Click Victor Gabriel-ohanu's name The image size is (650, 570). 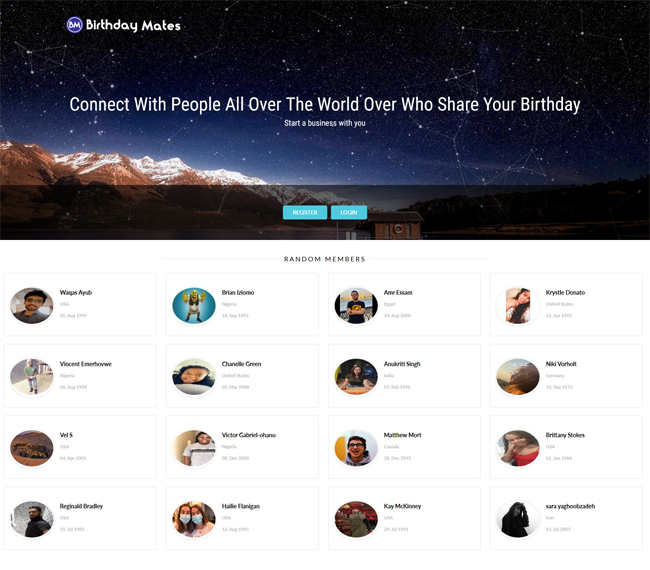click(x=249, y=435)
